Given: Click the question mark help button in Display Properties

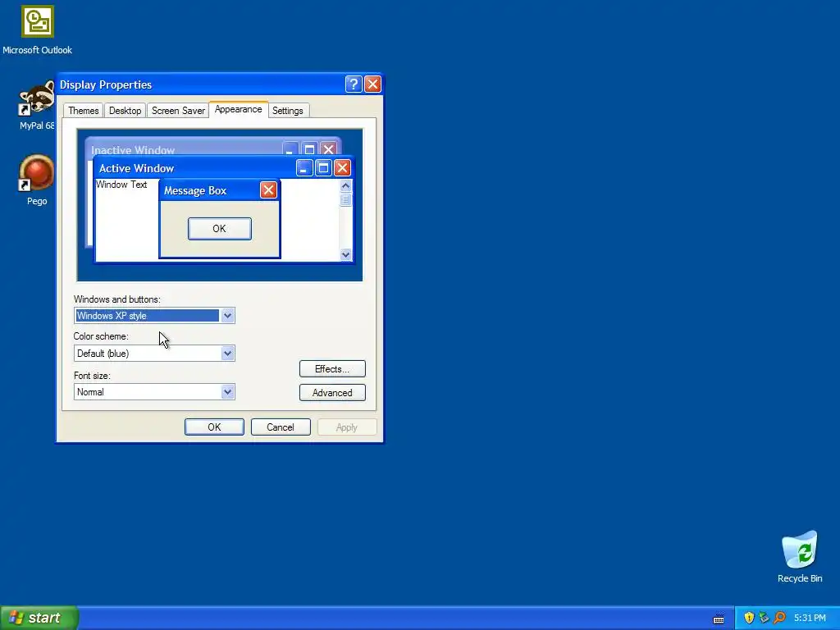Looking at the screenshot, I should pos(354,84).
